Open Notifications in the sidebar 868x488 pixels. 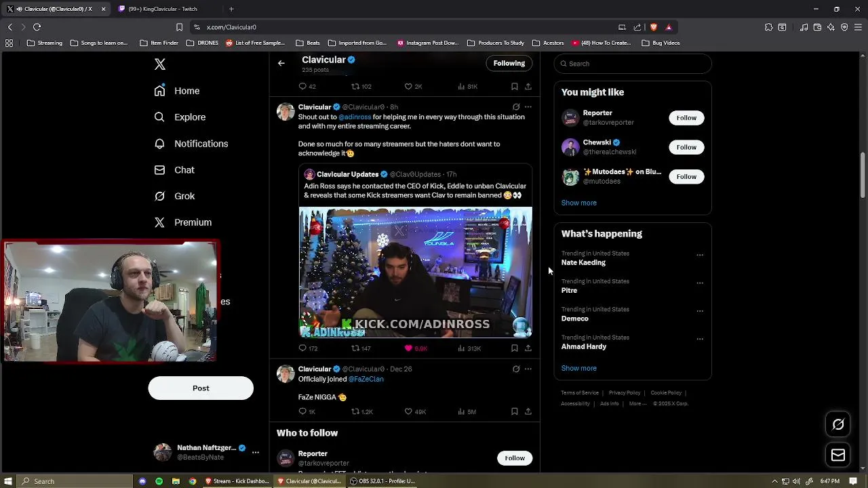191,144
